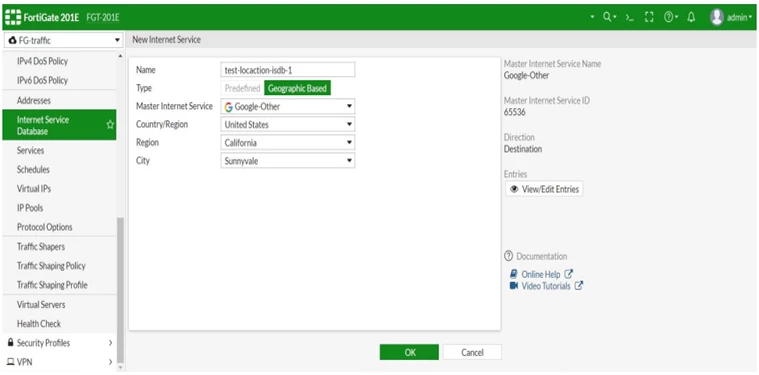The width and height of the screenshot is (759, 375).
Task: Open the Country/Region dropdown showing United States
Action: point(288,124)
